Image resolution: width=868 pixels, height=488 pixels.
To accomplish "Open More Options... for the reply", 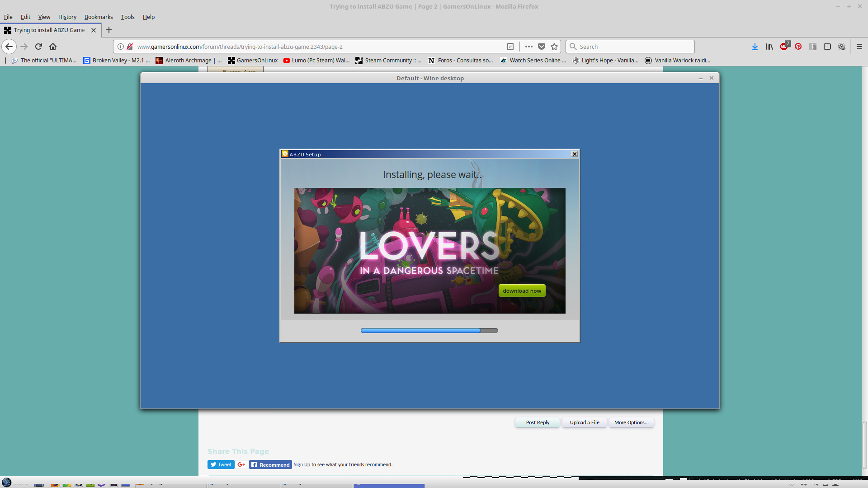I will tap(631, 422).
